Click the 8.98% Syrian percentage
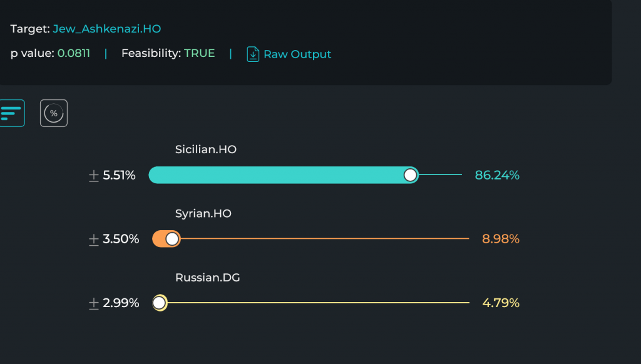The height and width of the screenshot is (364, 641). (x=501, y=238)
